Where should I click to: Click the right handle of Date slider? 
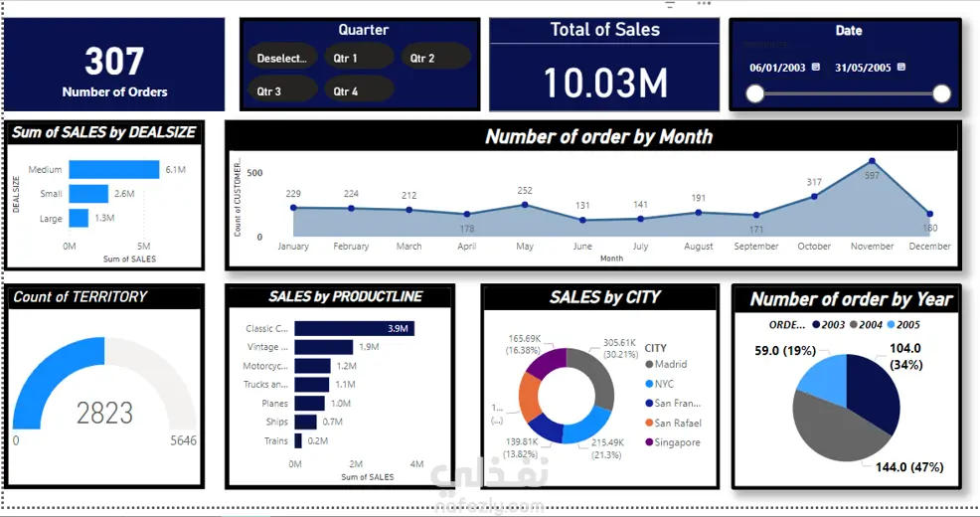click(941, 93)
